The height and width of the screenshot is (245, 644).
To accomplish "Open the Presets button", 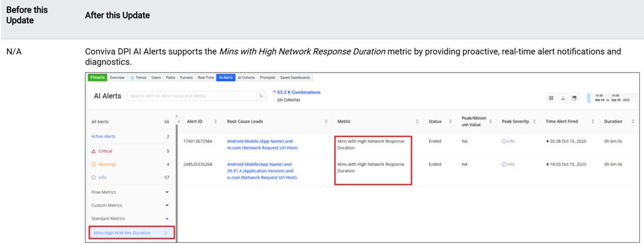I will pos(97,78).
